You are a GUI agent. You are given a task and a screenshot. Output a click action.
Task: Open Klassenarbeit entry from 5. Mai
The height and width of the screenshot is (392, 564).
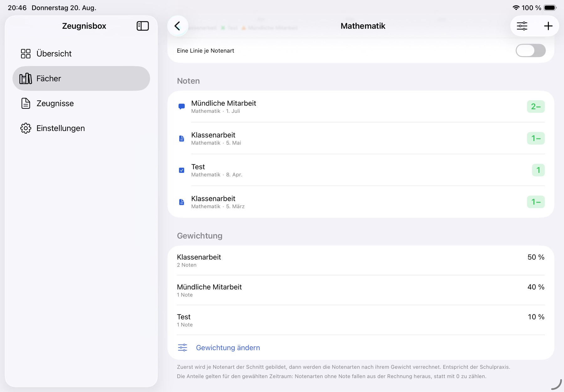point(361,138)
